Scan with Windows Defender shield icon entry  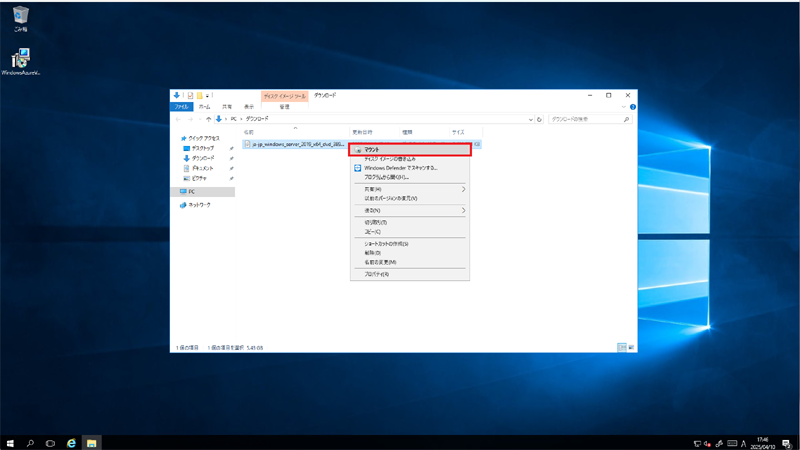[400, 168]
